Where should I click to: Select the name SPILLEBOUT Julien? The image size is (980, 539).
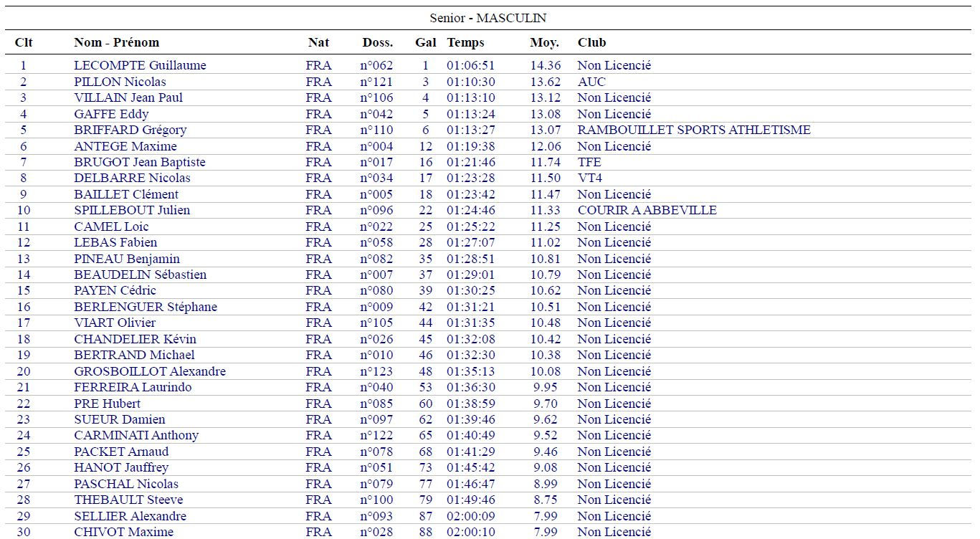pos(132,210)
